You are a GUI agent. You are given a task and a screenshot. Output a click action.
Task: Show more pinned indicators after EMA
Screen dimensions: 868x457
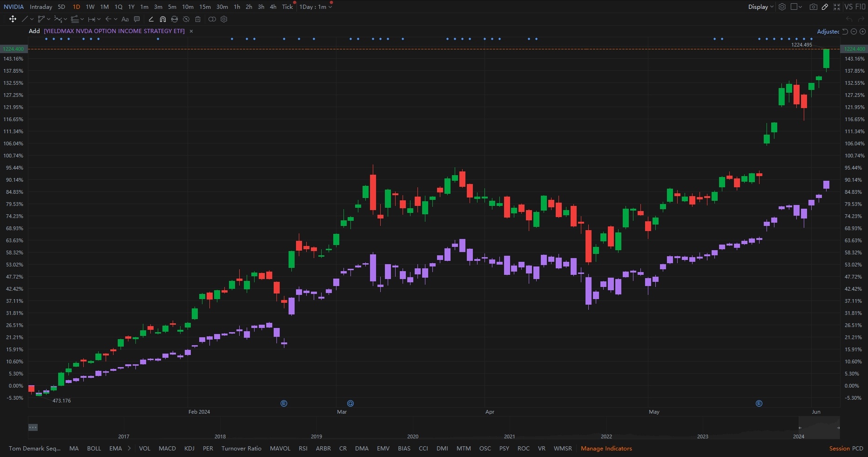129,449
